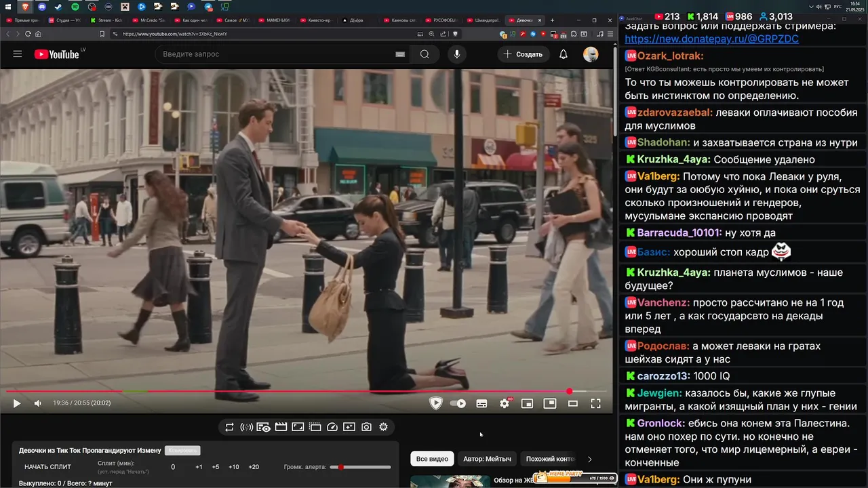
Task: Open Brave shields icon in address bar
Action: (455, 34)
